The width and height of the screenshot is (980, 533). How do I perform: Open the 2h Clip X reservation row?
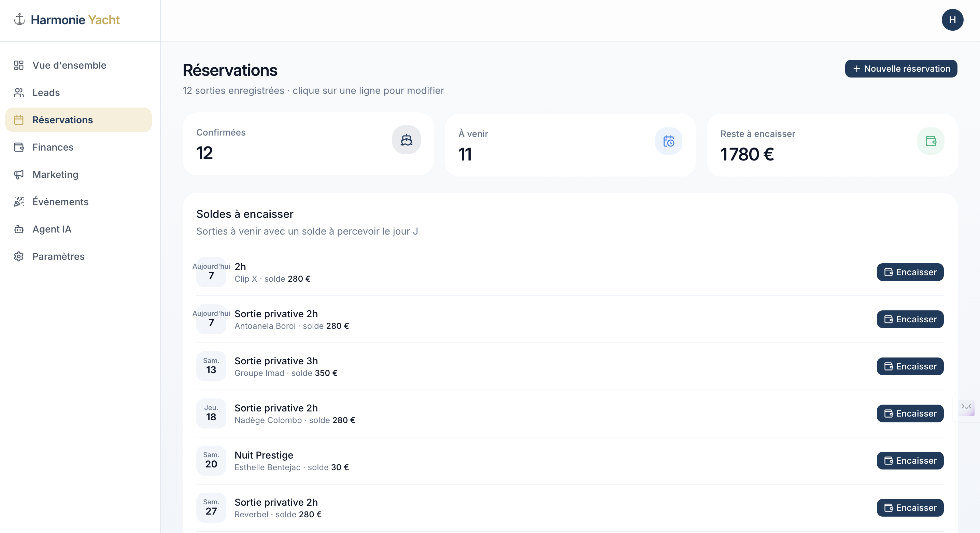coord(570,272)
